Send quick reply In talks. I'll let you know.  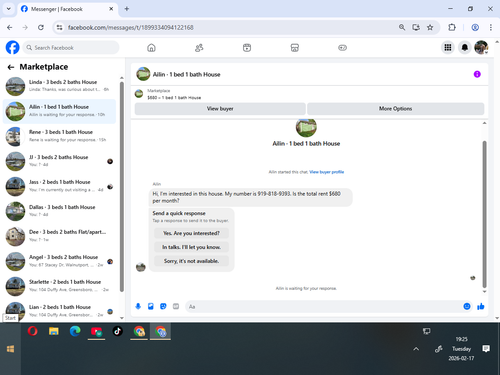click(x=191, y=247)
